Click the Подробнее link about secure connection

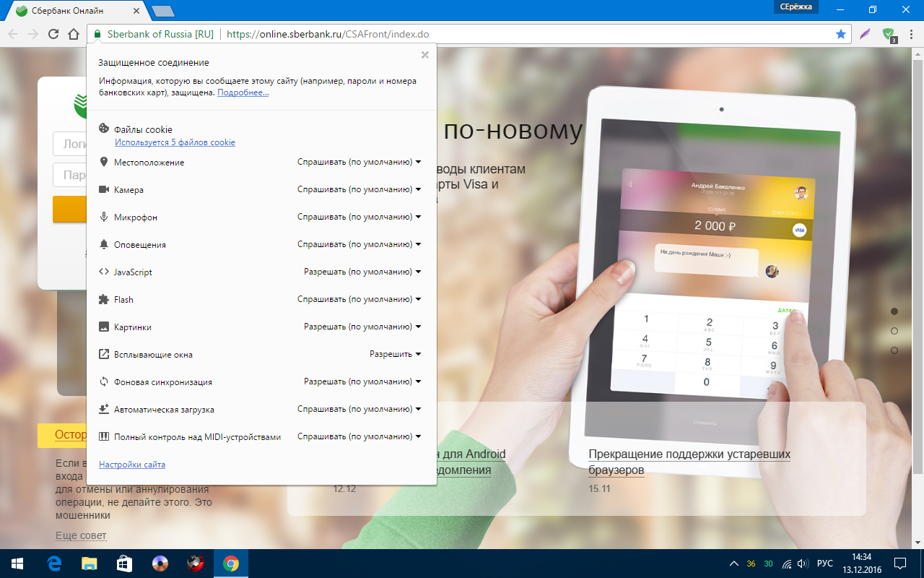pos(243,93)
